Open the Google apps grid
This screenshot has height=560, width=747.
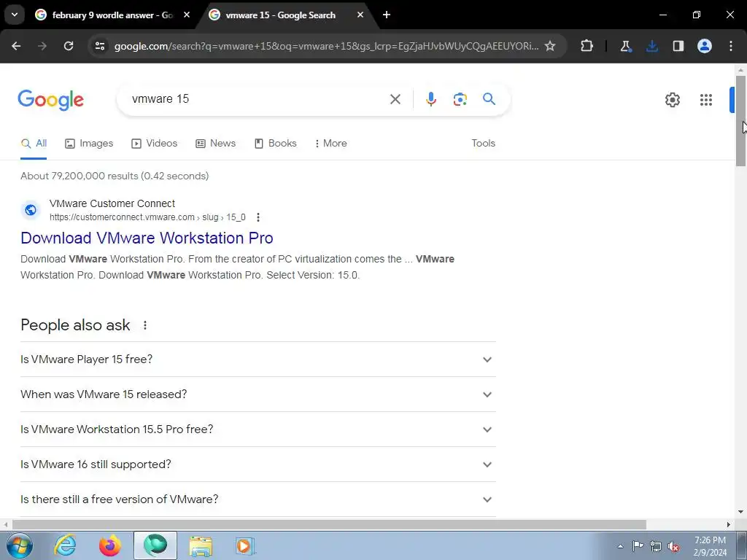(x=706, y=99)
